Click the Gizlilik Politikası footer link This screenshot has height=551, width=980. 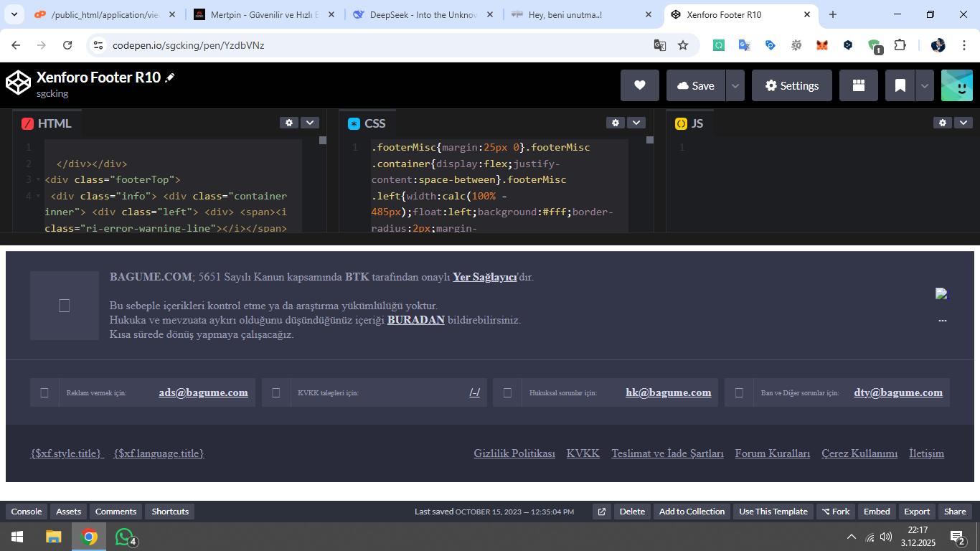[514, 453]
